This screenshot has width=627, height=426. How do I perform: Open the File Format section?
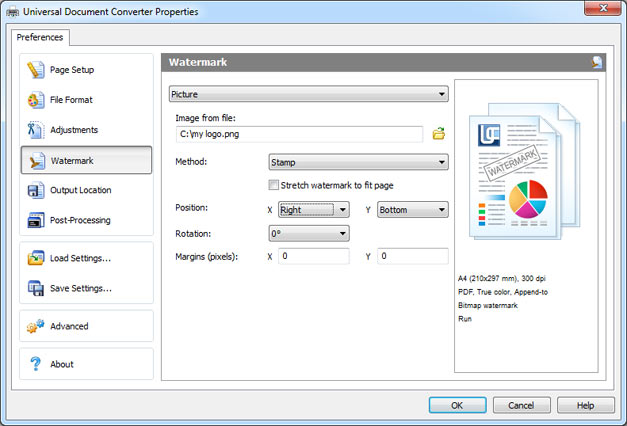[86, 100]
